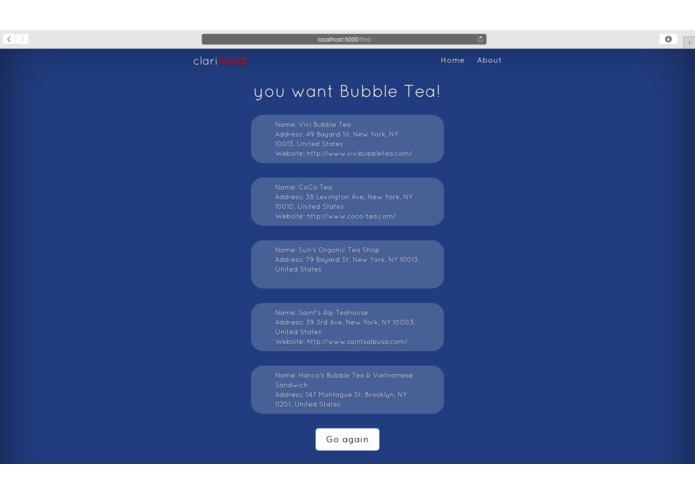This screenshot has height=494, width=695.
Task: Click the 79 Bayard St address line
Action: [x=347, y=260]
